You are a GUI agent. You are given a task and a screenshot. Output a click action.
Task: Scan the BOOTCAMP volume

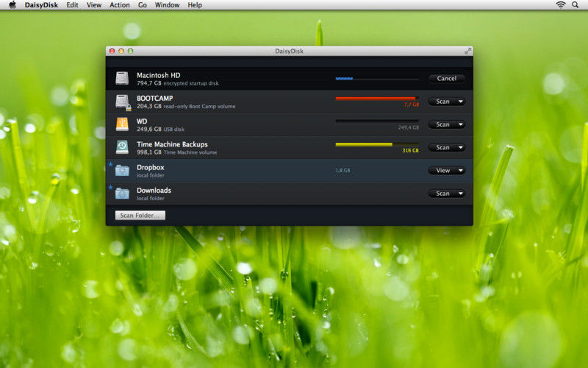tap(442, 102)
